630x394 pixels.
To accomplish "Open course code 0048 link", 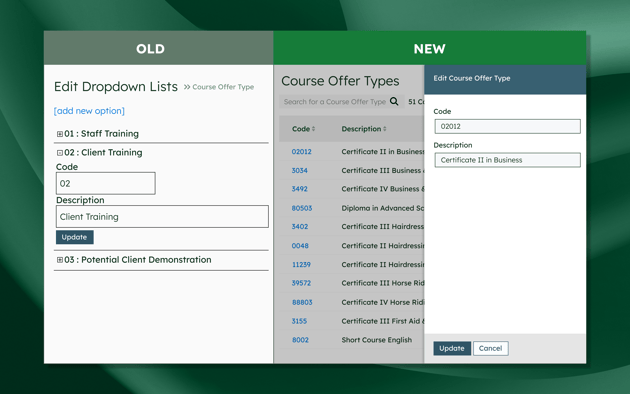I will (x=300, y=245).
